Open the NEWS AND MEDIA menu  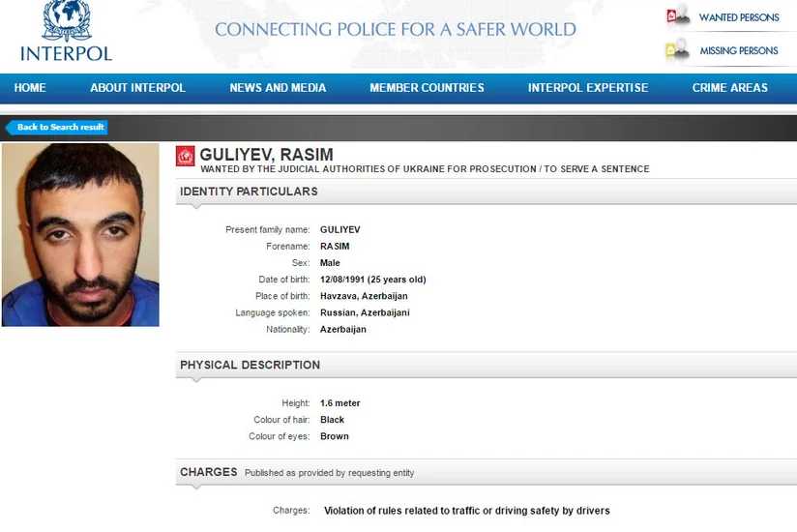tap(278, 88)
